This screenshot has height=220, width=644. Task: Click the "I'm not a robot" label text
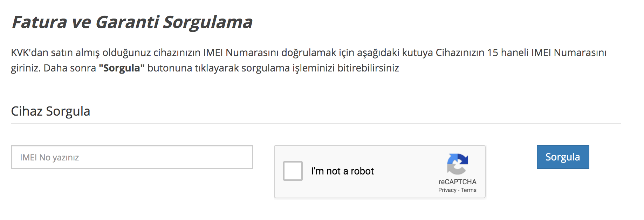point(342,171)
